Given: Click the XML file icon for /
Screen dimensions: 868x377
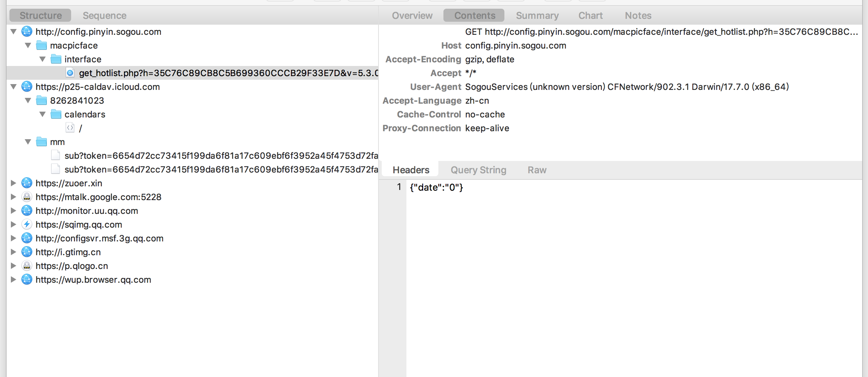Looking at the screenshot, I should (70, 128).
